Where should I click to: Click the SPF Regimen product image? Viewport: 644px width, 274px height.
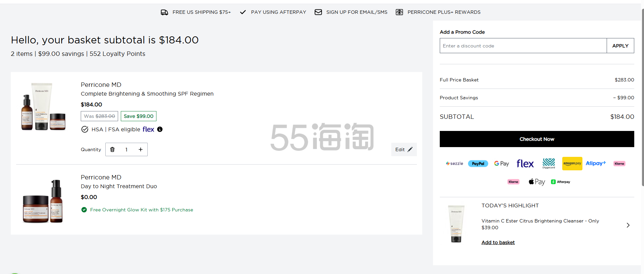pos(43,106)
